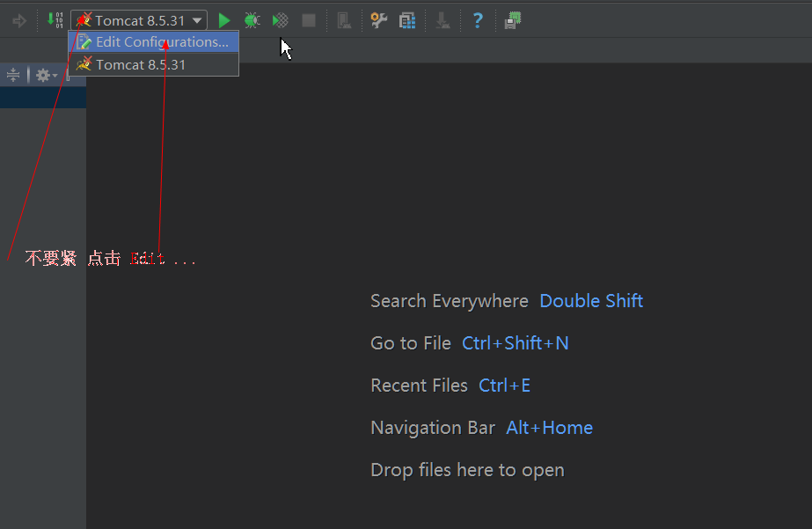Choose Tomcat 8.5.31 in dropdown list

(x=141, y=65)
